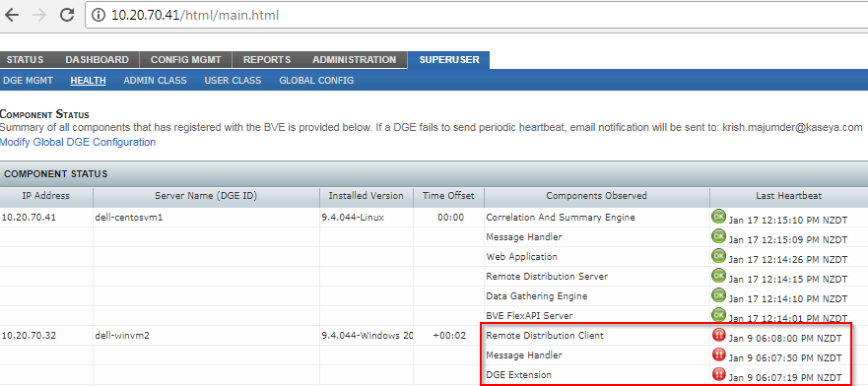Viewport: 868px width, 386px height.
Task: Select the SUPERUSER tab
Action: [x=449, y=60]
